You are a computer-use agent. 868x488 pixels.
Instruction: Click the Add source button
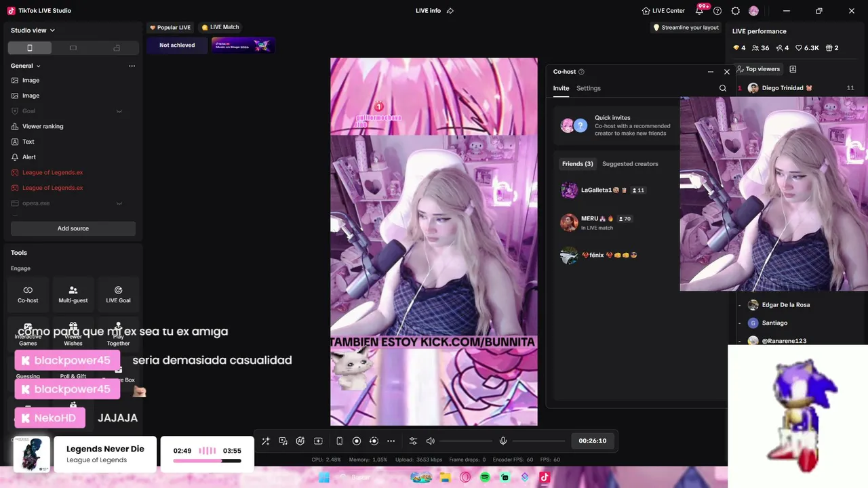(x=73, y=228)
